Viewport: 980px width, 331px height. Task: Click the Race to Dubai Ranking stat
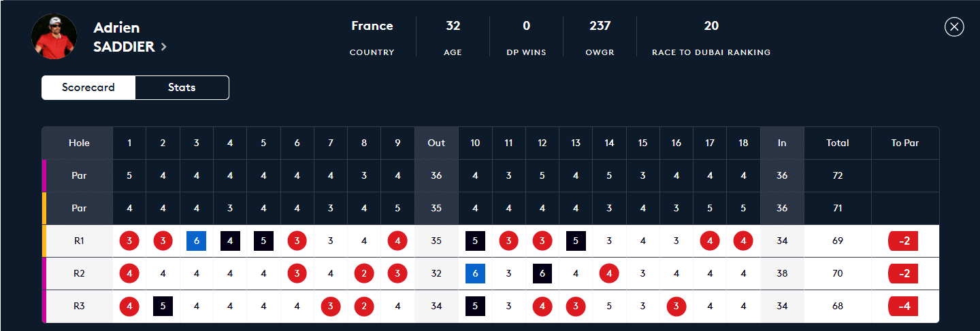coord(711,38)
